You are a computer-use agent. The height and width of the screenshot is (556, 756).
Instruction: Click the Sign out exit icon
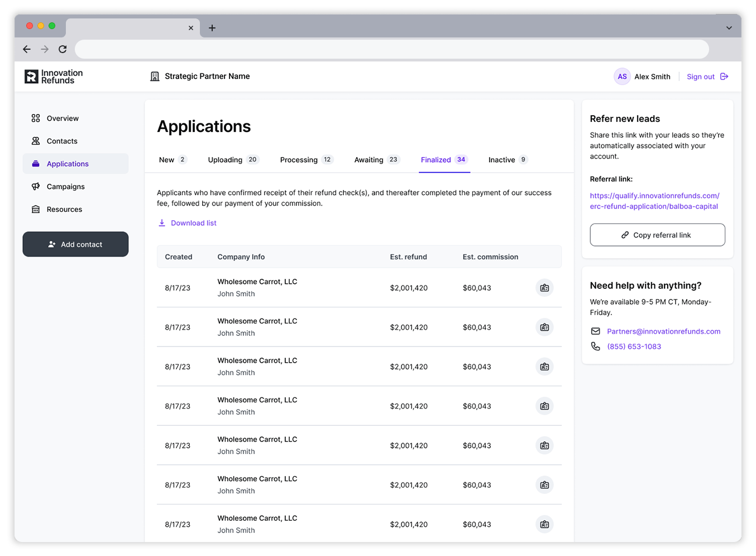pos(724,77)
